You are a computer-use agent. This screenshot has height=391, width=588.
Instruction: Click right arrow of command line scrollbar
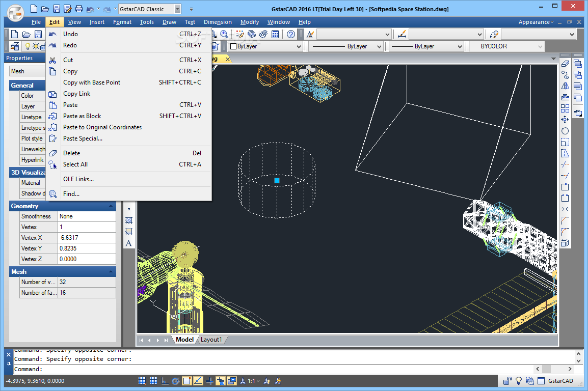(x=570, y=369)
